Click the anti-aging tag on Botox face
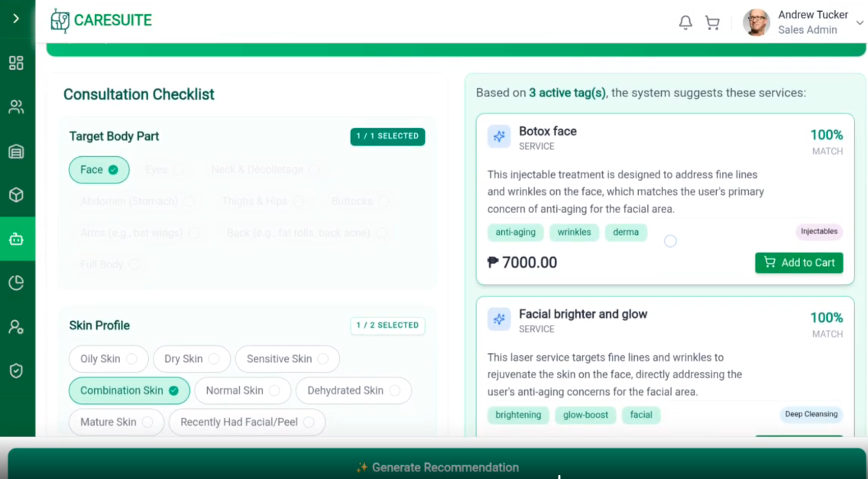The image size is (868, 479). point(515,232)
